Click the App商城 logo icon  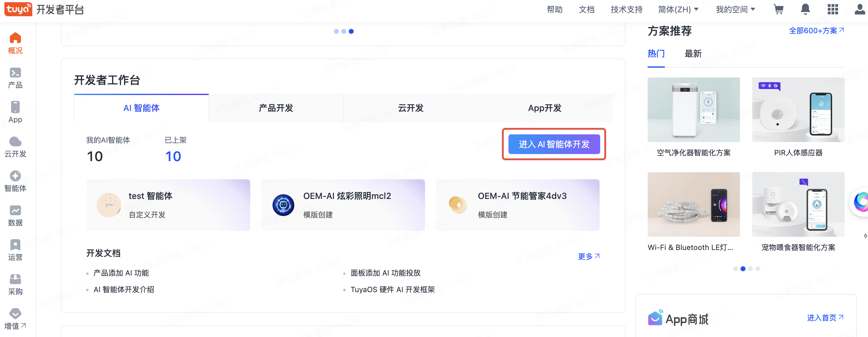[655, 317]
